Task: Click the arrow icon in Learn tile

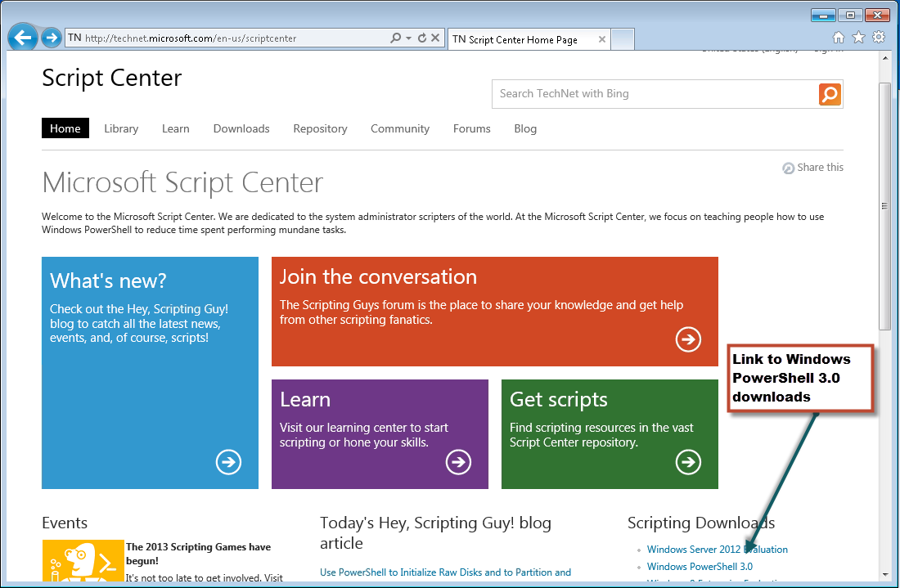Action: click(x=458, y=463)
